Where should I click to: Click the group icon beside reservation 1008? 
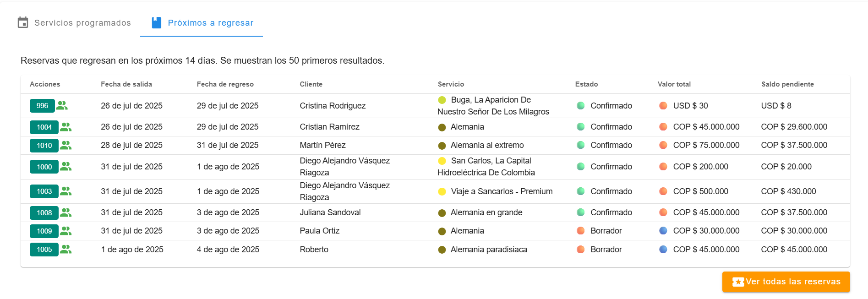pyautogui.click(x=66, y=212)
